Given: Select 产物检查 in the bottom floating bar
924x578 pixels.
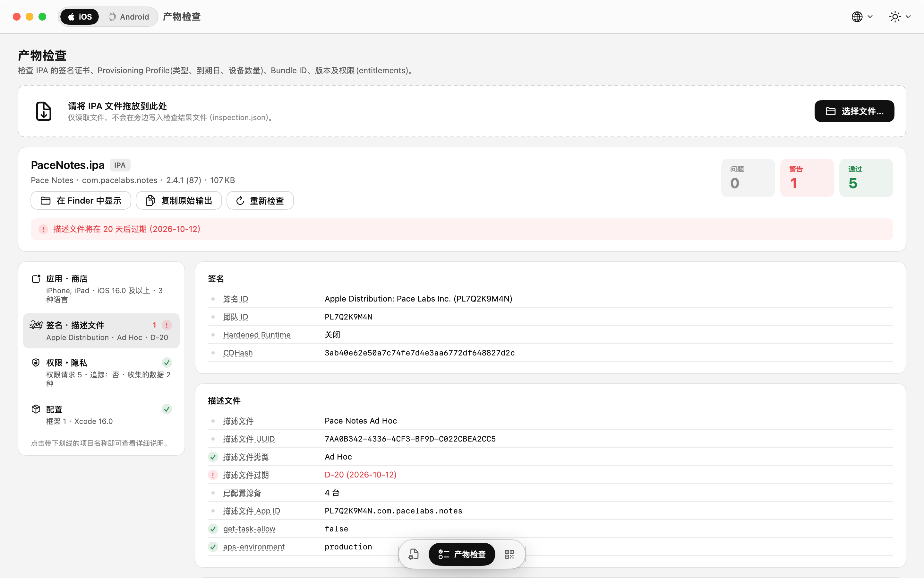Looking at the screenshot, I should (462, 554).
